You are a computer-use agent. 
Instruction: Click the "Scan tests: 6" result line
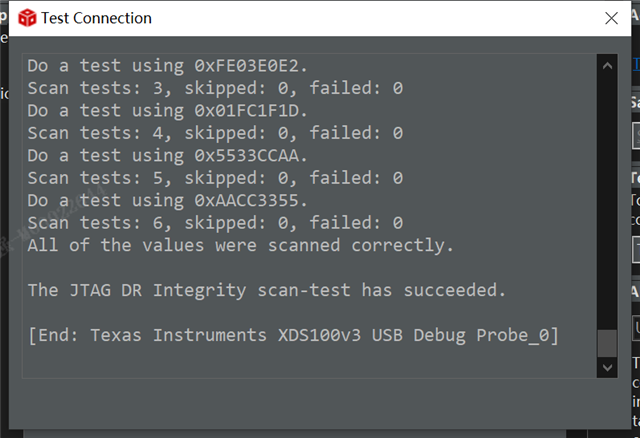click(x=214, y=222)
